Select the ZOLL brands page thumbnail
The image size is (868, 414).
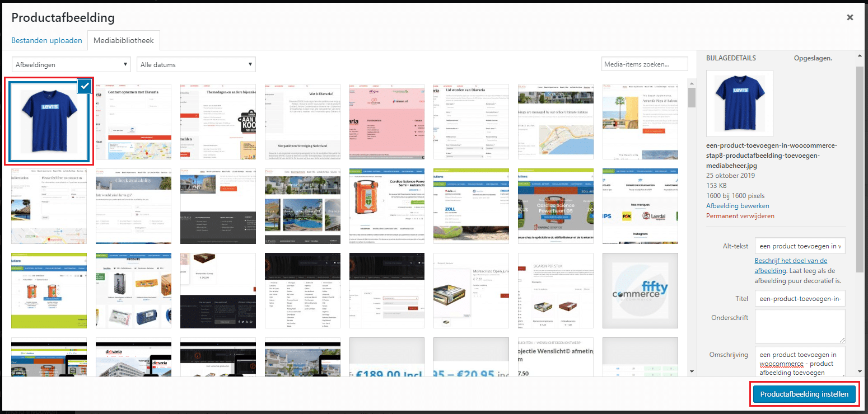(472, 206)
